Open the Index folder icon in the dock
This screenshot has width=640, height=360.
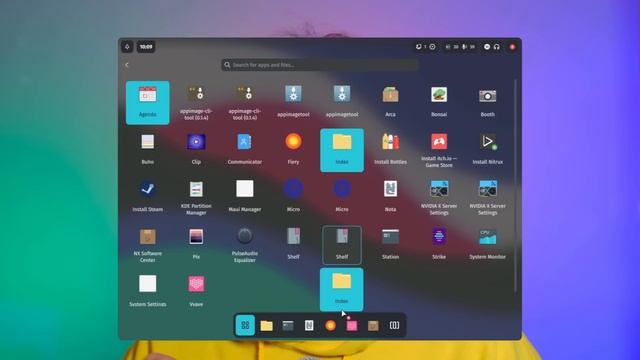tap(267, 325)
